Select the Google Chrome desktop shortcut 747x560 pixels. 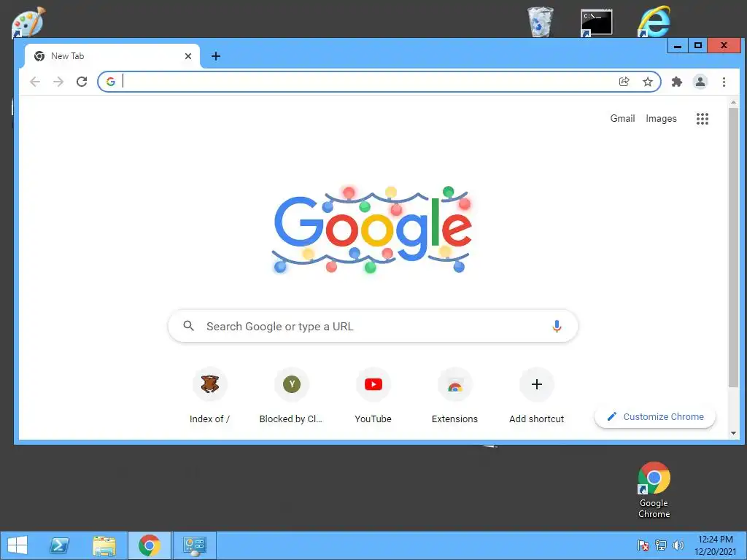pyautogui.click(x=654, y=490)
